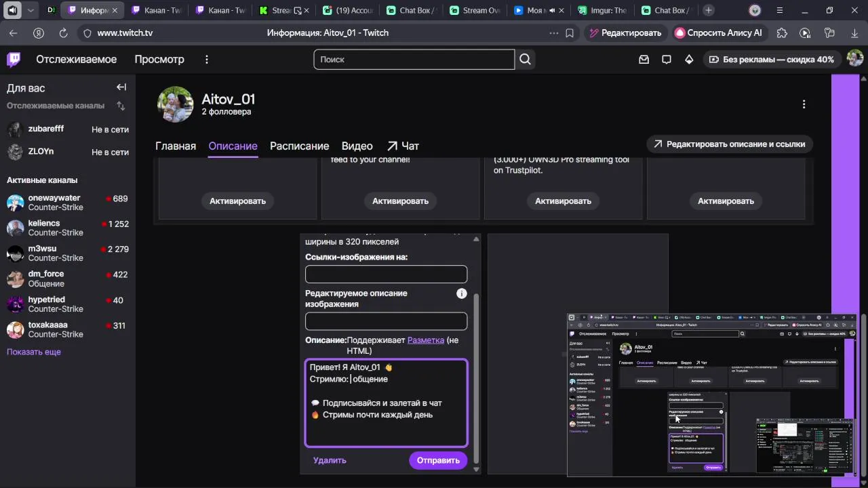Open the browser downloads arrow icon
This screenshot has width=868, height=488.
pyautogui.click(x=854, y=33)
